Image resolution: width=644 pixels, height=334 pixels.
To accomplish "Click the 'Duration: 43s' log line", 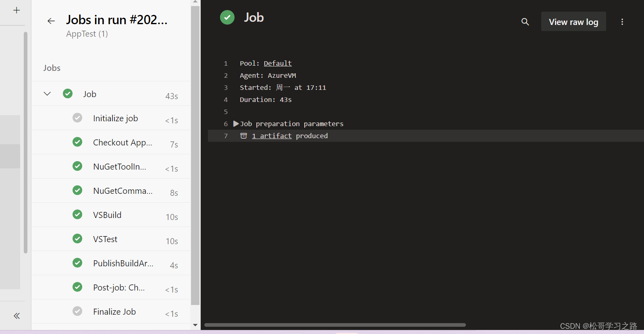I will [266, 100].
